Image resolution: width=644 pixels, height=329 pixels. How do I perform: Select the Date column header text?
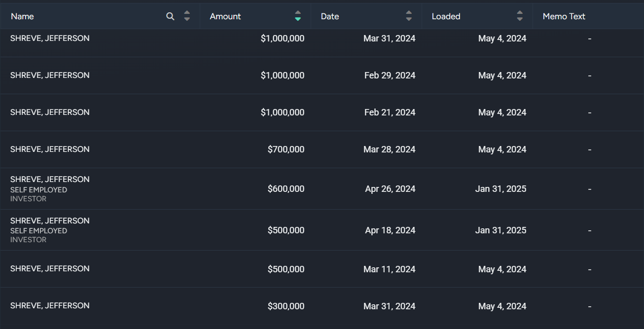[x=330, y=16]
